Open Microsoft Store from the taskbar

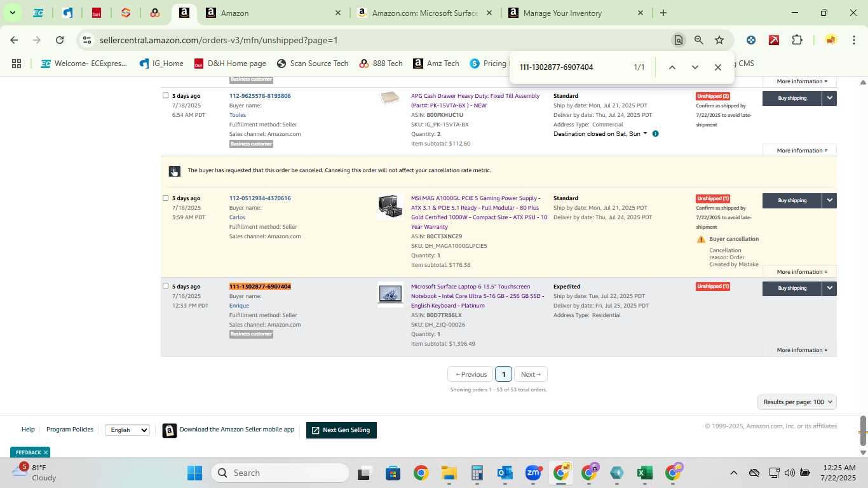click(393, 473)
